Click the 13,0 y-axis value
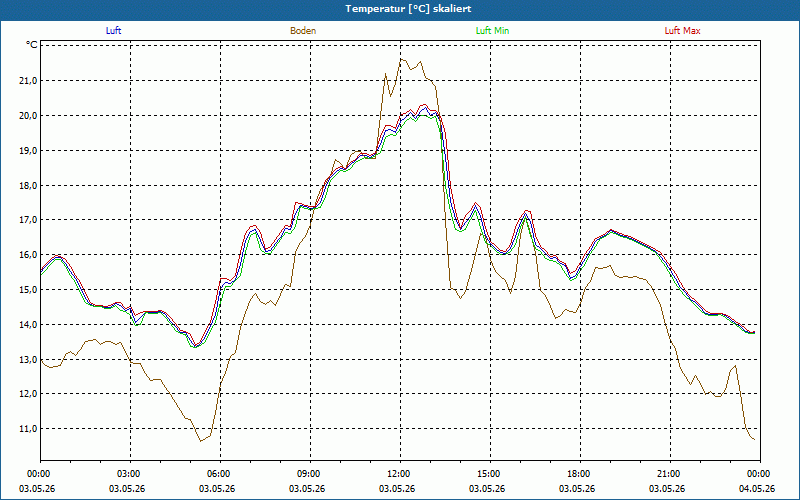 click(x=29, y=359)
